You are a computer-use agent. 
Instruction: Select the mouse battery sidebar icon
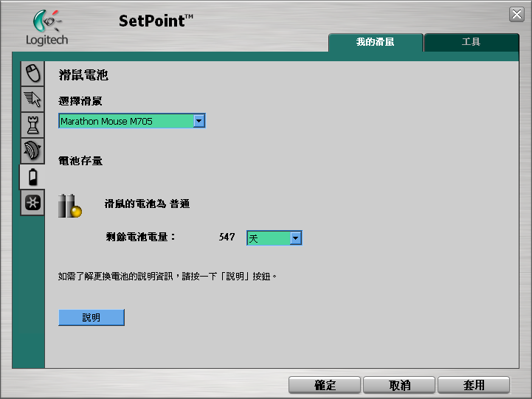point(32,176)
